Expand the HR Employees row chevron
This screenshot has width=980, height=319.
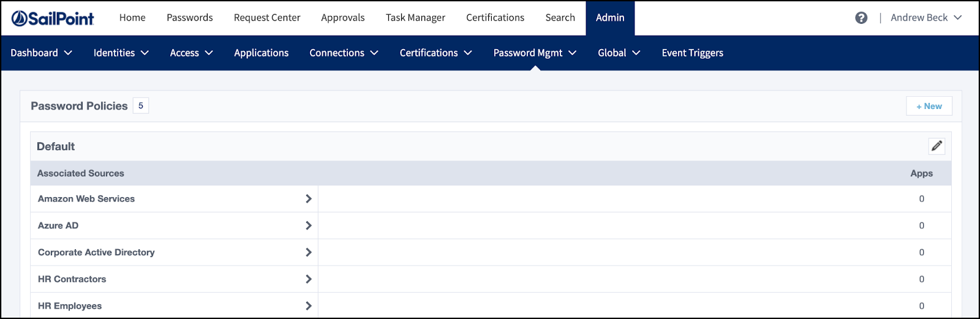tap(308, 306)
